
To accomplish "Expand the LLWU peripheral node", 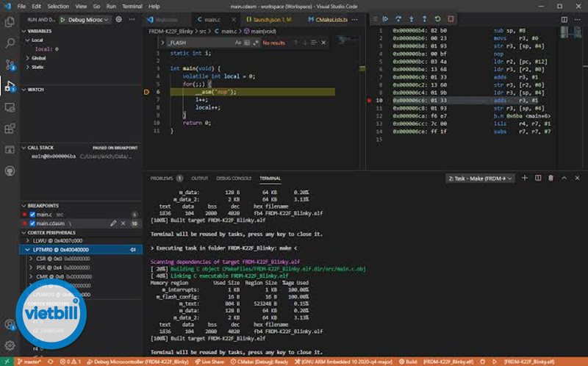I will click(28, 241).
